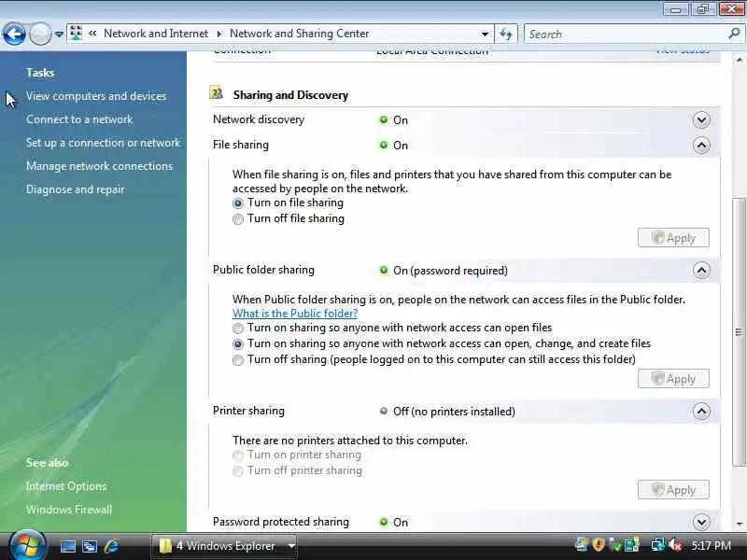Select Turn off sharing for Public folder

[238, 360]
